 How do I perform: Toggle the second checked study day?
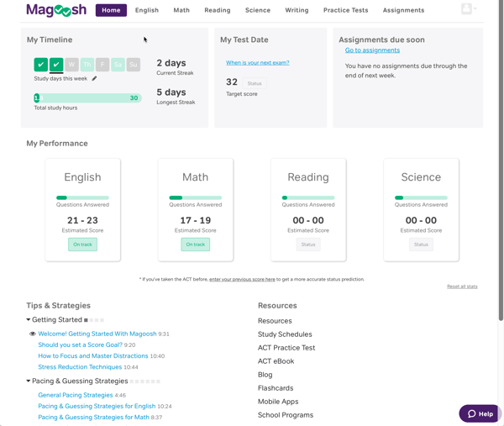click(x=56, y=65)
